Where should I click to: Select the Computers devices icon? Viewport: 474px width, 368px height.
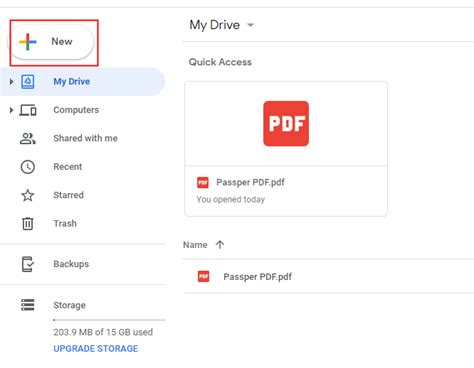(28, 110)
